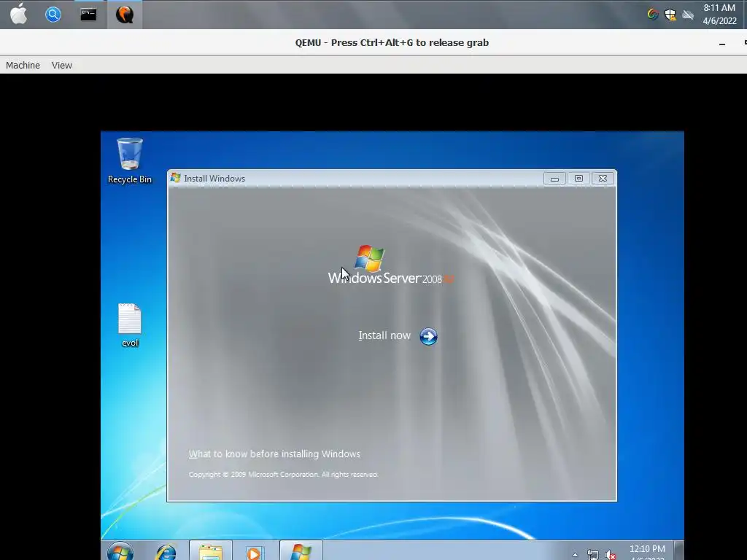Minimize the QEMU window
The width and height of the screenshot is (747, 560).
tap(722, 43)
